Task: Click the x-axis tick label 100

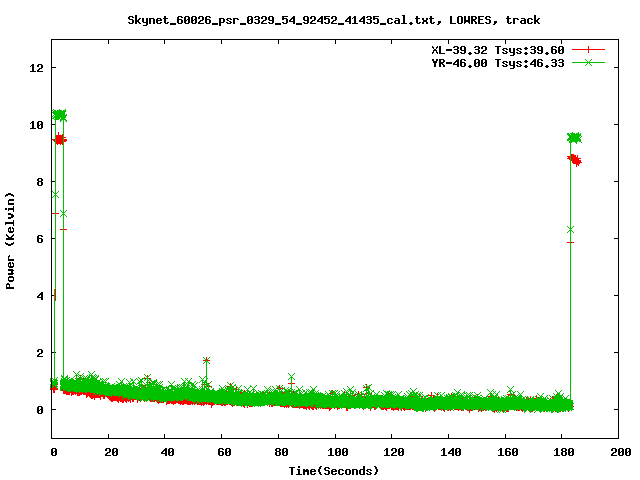Action: pos(338,452)
